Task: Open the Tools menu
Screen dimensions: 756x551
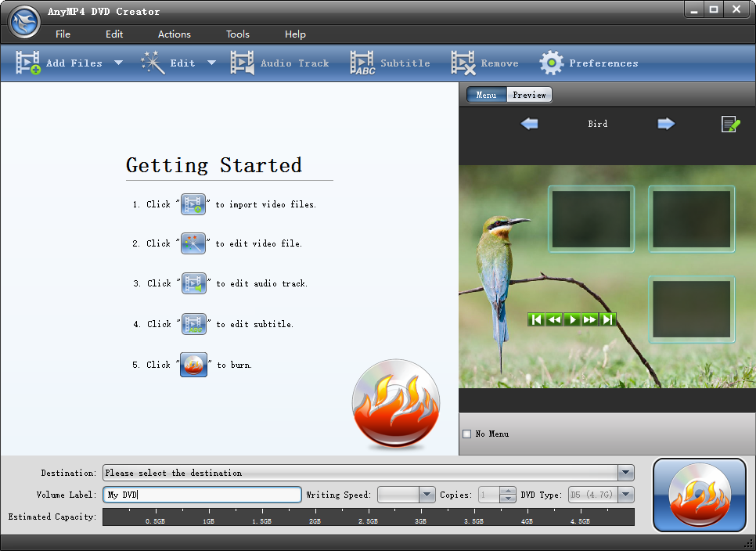Action: pyautogui.click(x=237, y=34)
